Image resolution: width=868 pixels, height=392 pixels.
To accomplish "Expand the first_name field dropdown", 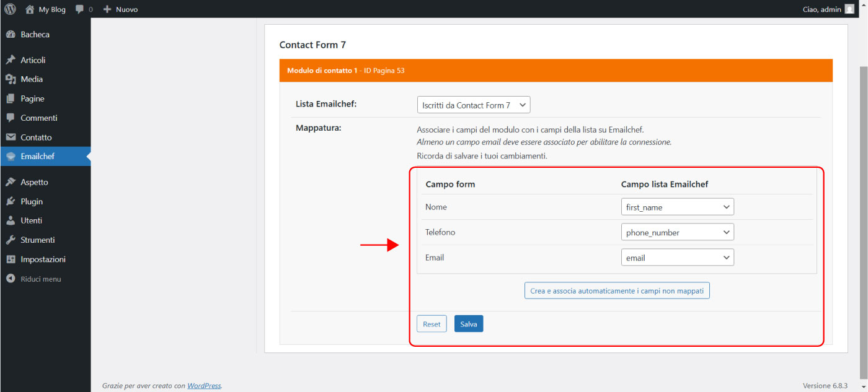I will (x=677, y=207).
